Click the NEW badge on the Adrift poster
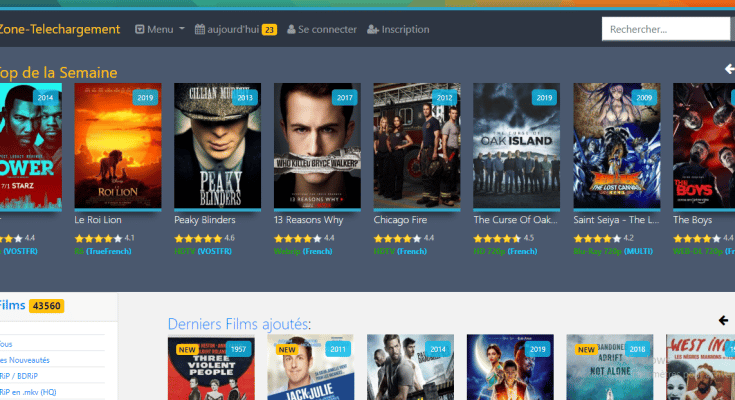The image size is (735, 400). (x=586, y=349)
